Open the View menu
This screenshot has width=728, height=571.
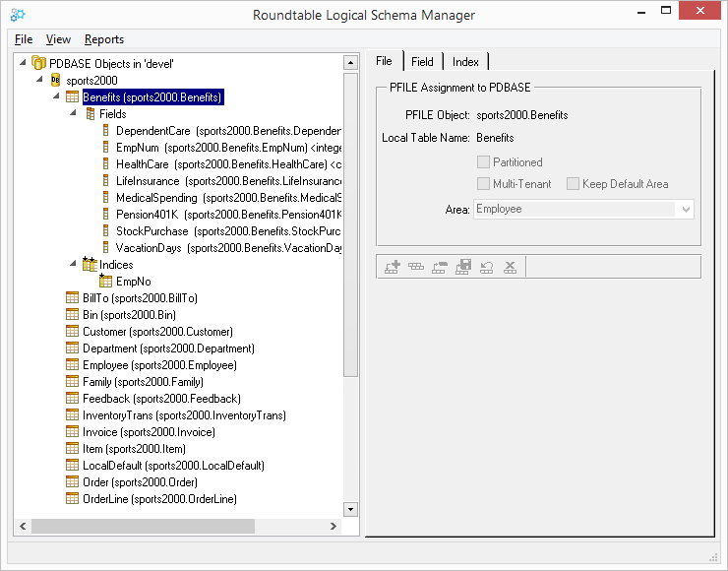pyautogui.click(x=58, y=39)
